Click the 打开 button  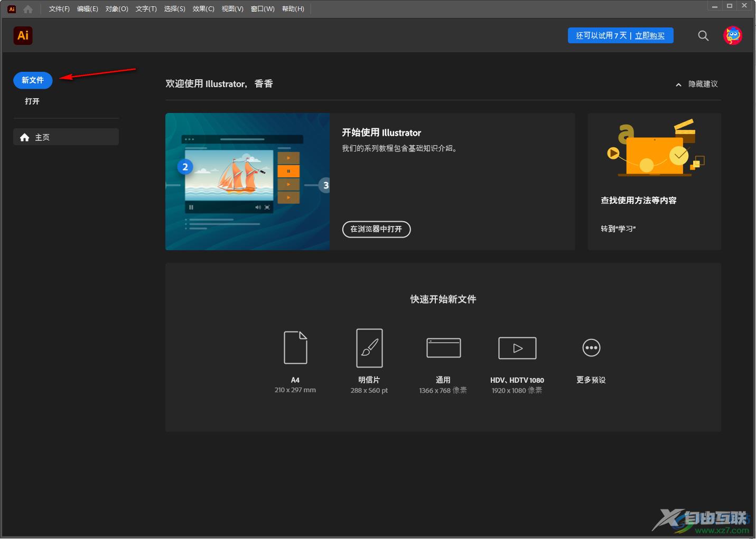(x=32, y=101)
